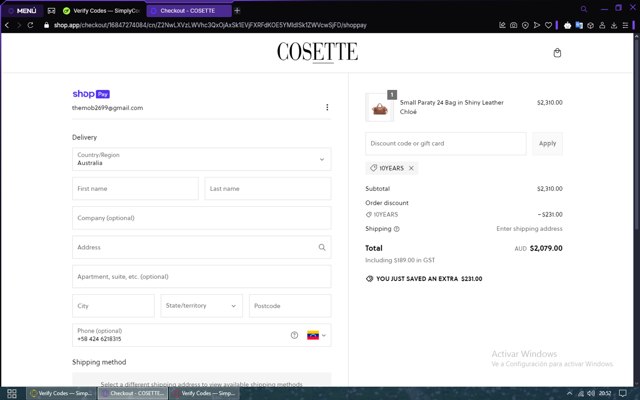Switch to last Verify Codes taskbar window
The image size is (640, 400).
pyautogui.click(x=204, y=393)
